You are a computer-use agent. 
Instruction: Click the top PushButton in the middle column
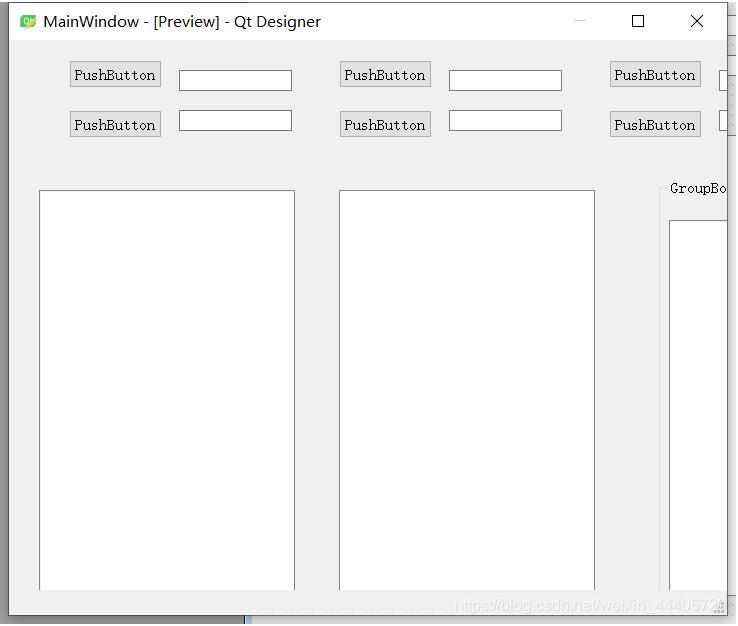[x=385, y=74]
